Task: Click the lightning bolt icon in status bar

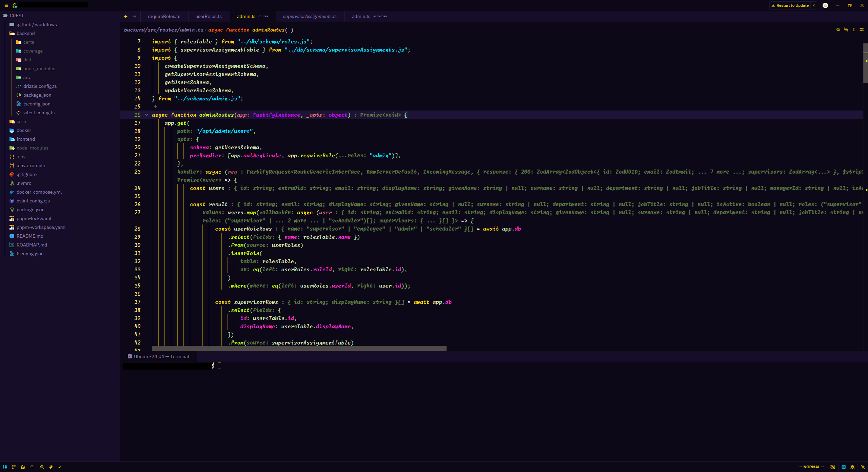Action: (x=51, y=467)
